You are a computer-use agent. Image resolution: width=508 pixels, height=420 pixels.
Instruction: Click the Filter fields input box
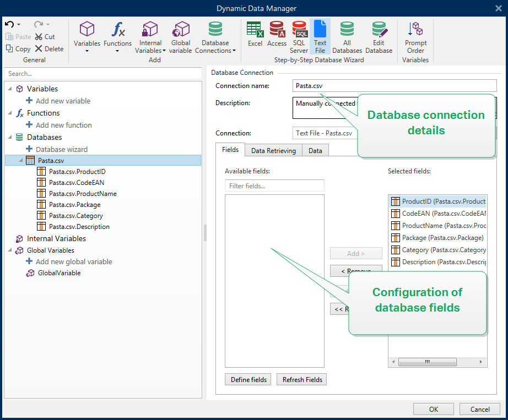(x=274, y=186)
